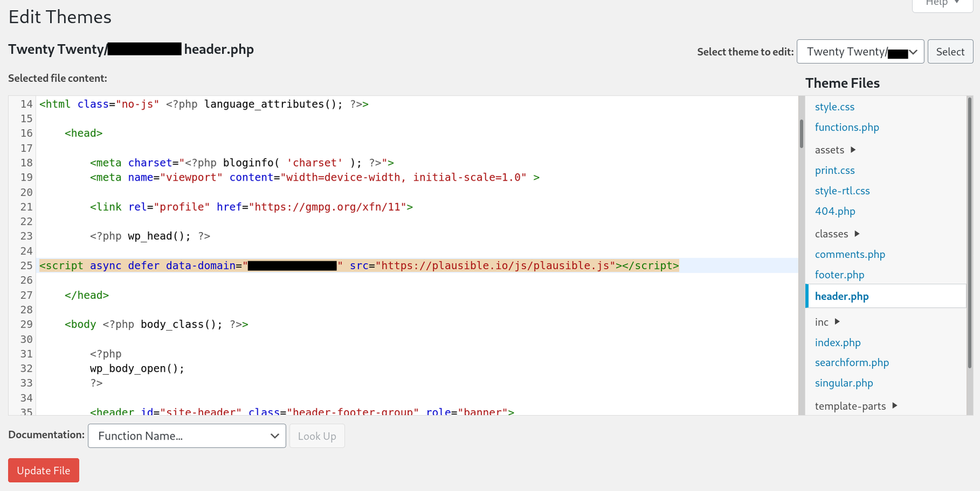Open the Help dropdown tab
This screenshot has width=980, height=491.
[942, 4]
